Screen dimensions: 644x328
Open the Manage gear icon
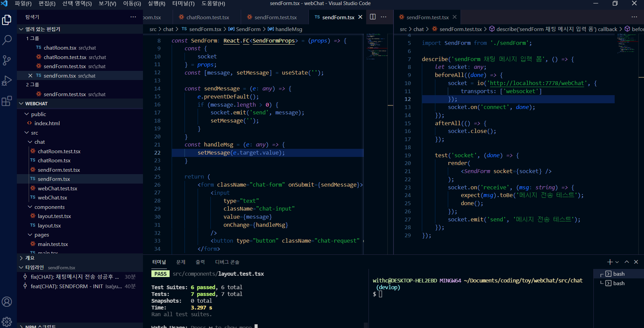(x=7, y=321)
